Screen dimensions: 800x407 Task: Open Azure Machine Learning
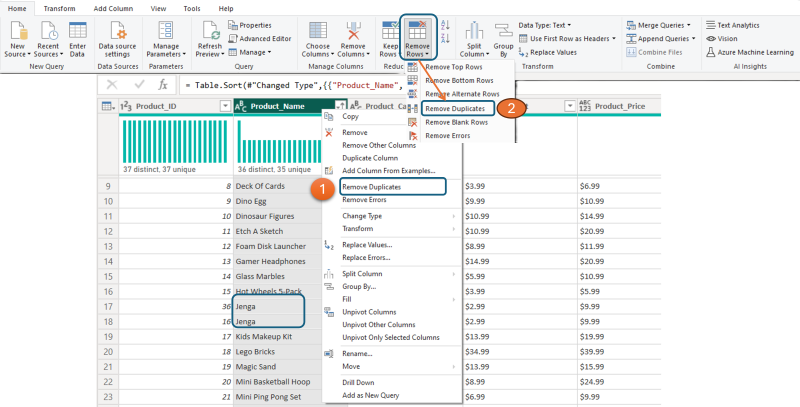coord(750,52)
